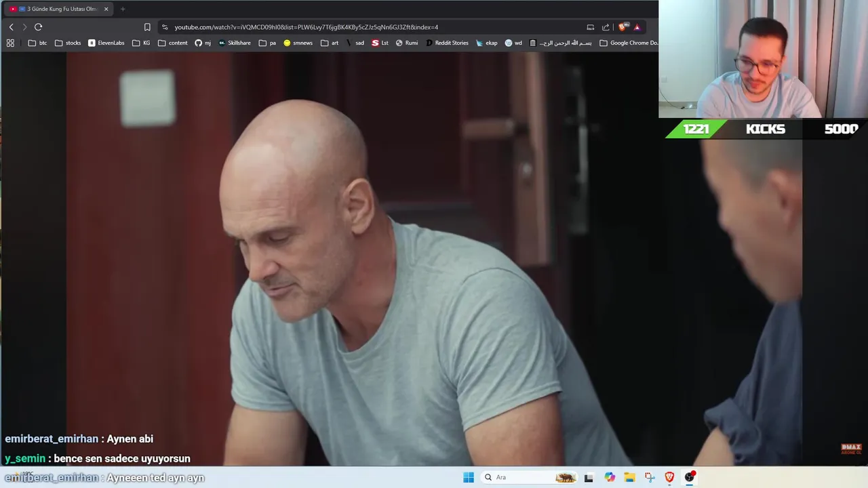The image size is (868, 488).
Task: Open the picture-in-picture / cast icon
Action: pos(590,27)
